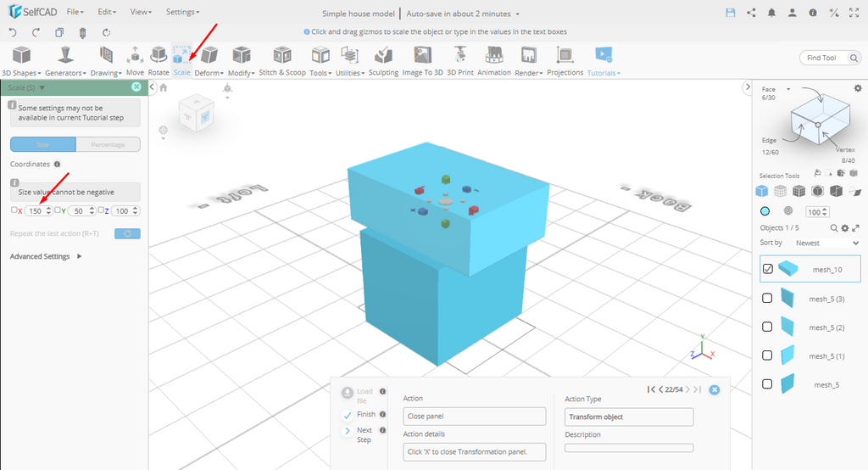Open the 3D Shapes tool menu
This screenshot has height=470, width=868.
tap(21, 61)
